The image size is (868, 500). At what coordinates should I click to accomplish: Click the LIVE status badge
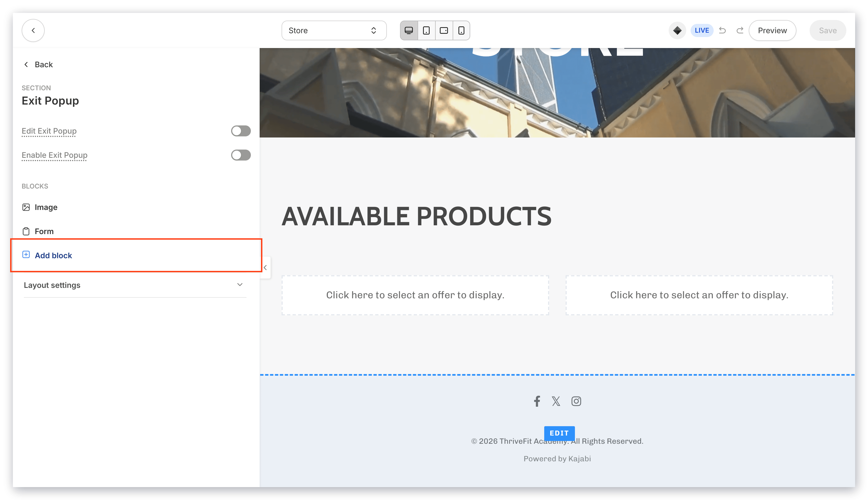[x=701, y=30]
